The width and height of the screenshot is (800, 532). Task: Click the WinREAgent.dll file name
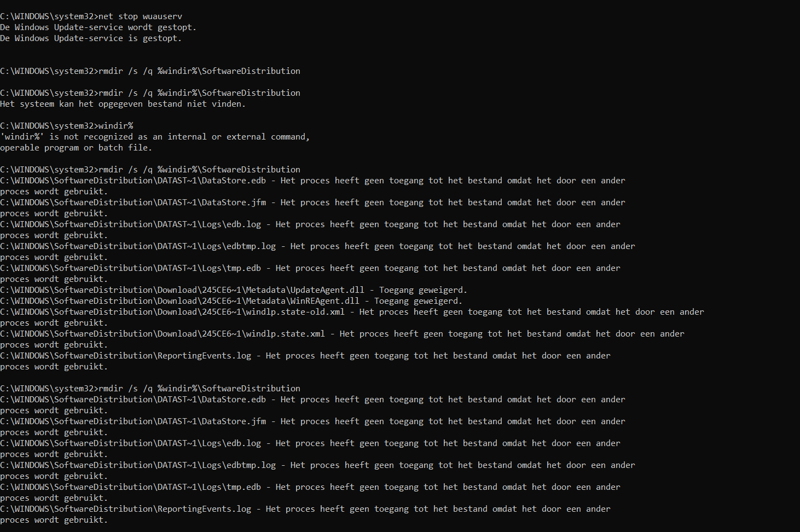(x=324, y=301)
